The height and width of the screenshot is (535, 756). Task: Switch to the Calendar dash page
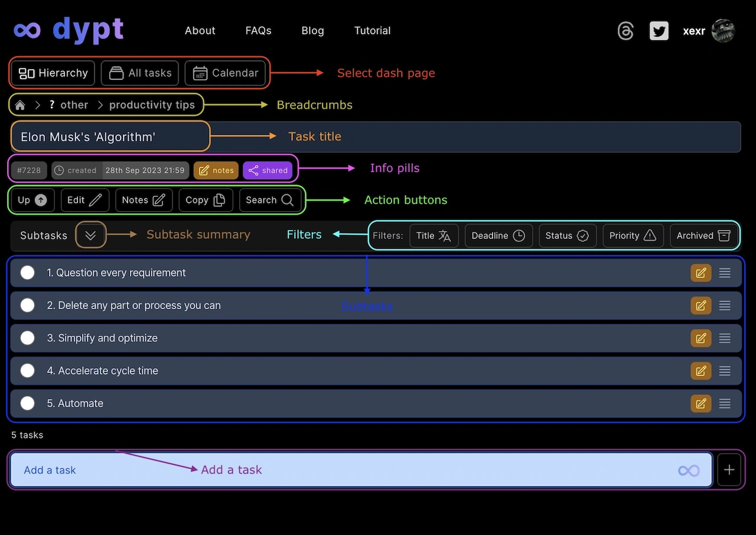pos(226,73)
